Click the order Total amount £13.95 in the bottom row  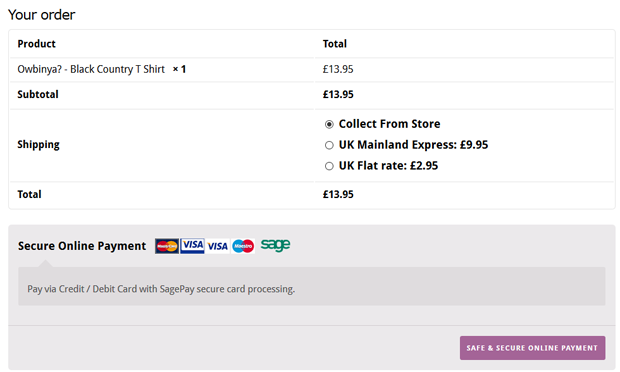[x=338, y=194]
